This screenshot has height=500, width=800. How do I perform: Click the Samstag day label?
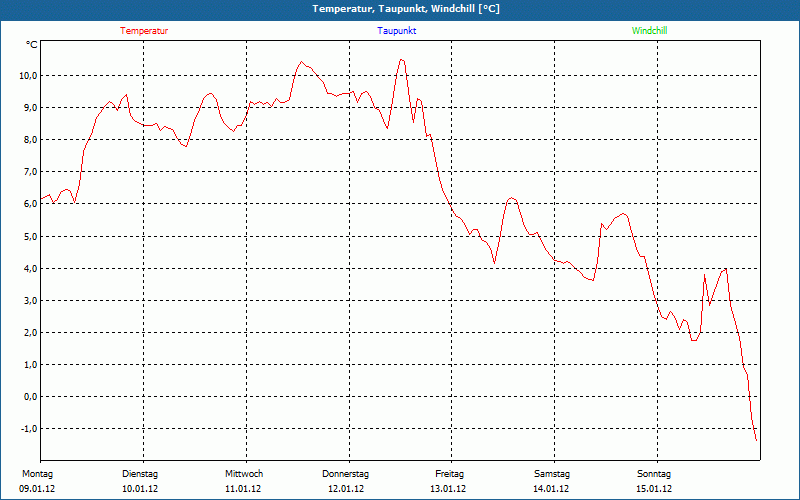pyautogui.click(x=552, y=474)
